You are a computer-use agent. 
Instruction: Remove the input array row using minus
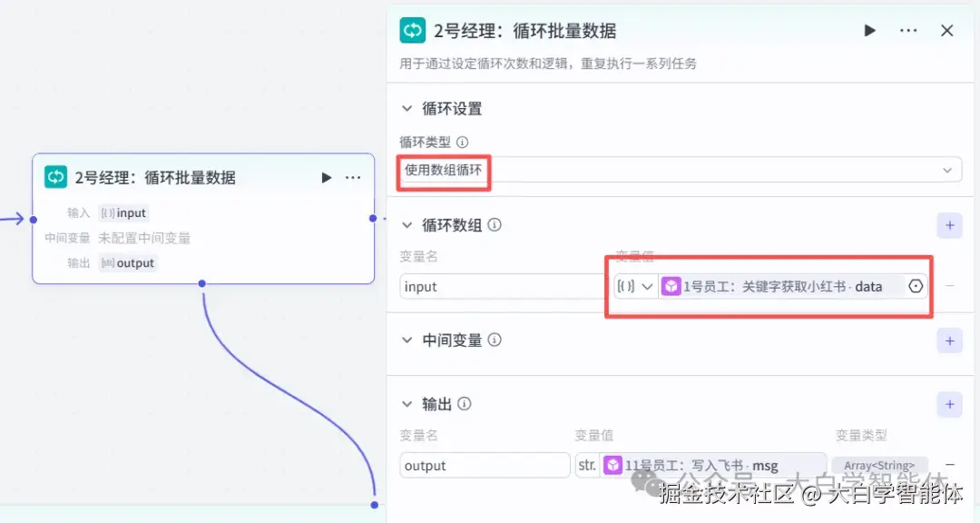click(x=950, y=286)
